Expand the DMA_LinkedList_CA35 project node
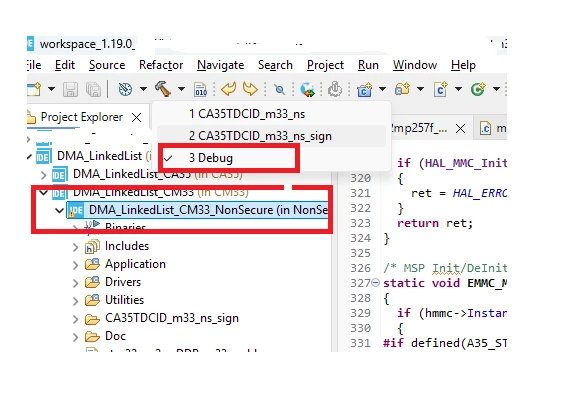Screen dimensions: 572x402 (44, 175)
